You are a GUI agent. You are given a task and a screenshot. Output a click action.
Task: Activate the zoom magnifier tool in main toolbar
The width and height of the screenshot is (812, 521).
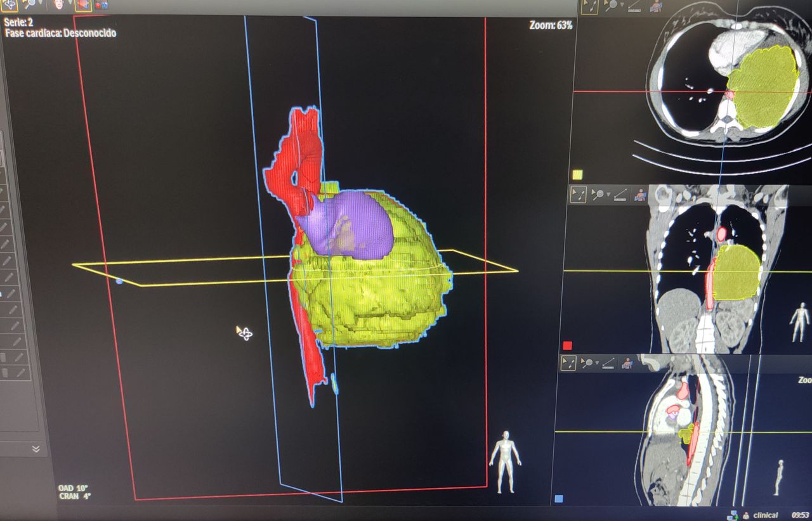click(30, 5)
